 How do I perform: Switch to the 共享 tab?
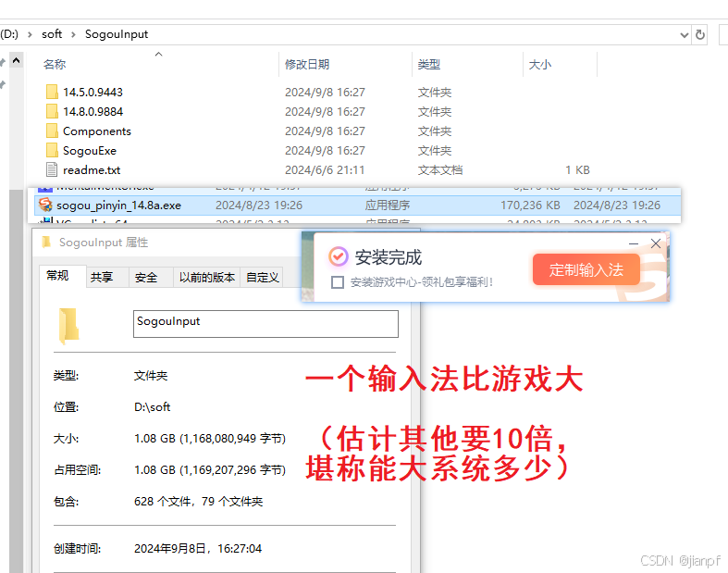coord(106,278)
